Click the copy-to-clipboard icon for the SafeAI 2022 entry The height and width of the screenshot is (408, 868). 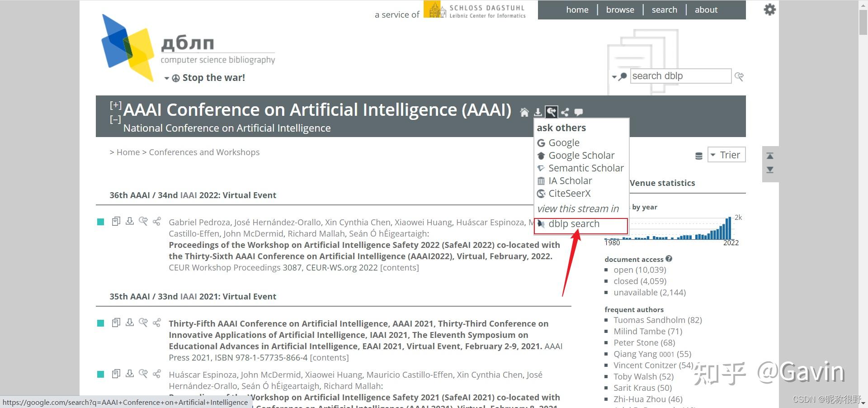click(116, 221)
